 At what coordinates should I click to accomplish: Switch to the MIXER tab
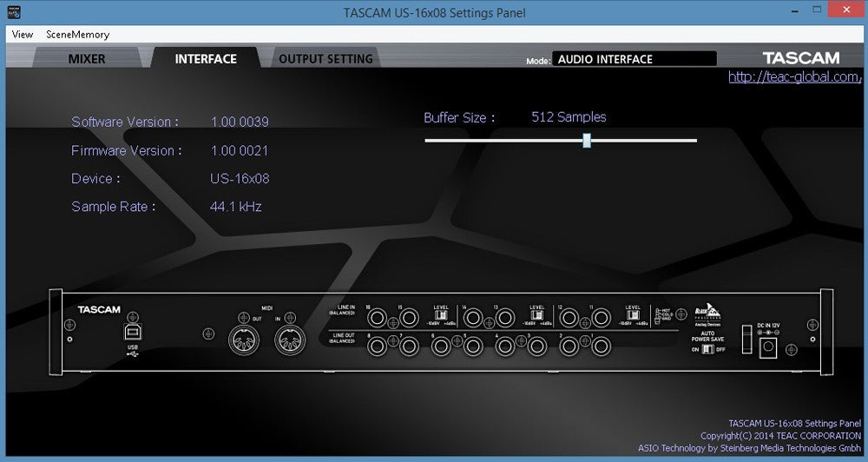[87, 59]
